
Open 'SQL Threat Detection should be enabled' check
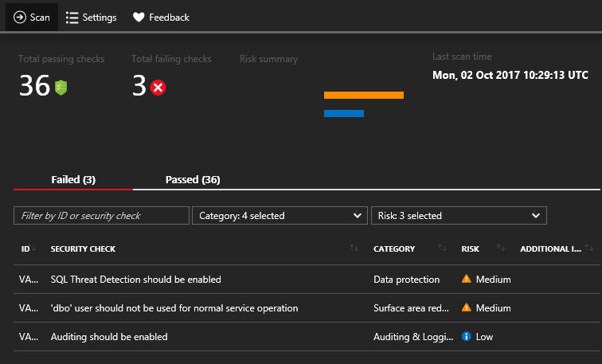click(135, 280)
